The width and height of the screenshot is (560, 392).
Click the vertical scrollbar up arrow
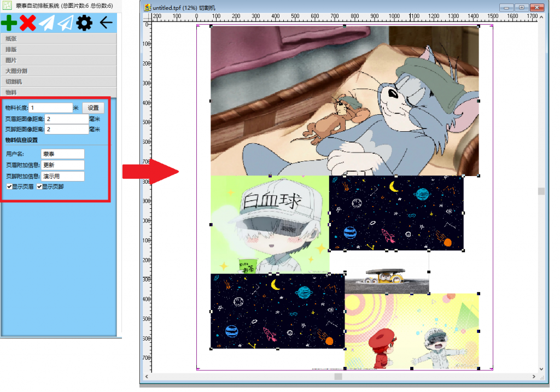541,17
